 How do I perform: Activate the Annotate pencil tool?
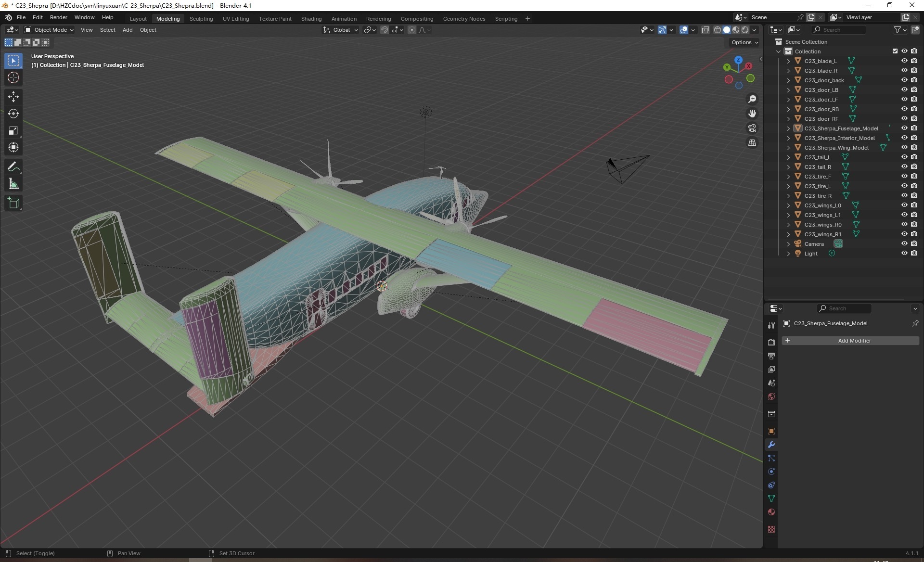13,167
